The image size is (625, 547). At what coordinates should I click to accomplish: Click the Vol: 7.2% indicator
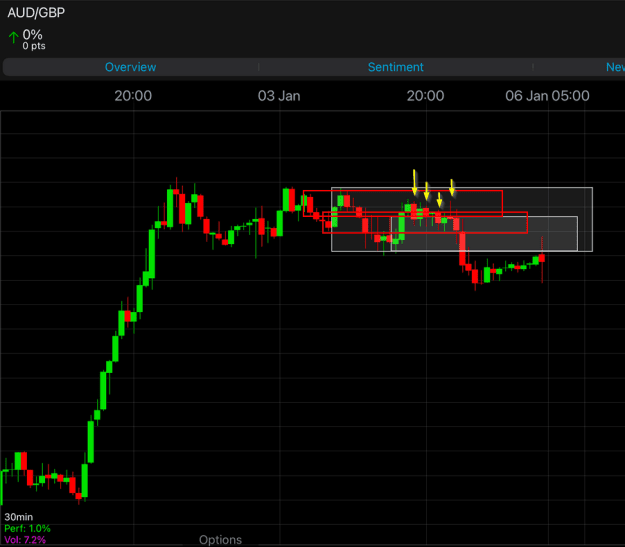(x=25, y=540)
